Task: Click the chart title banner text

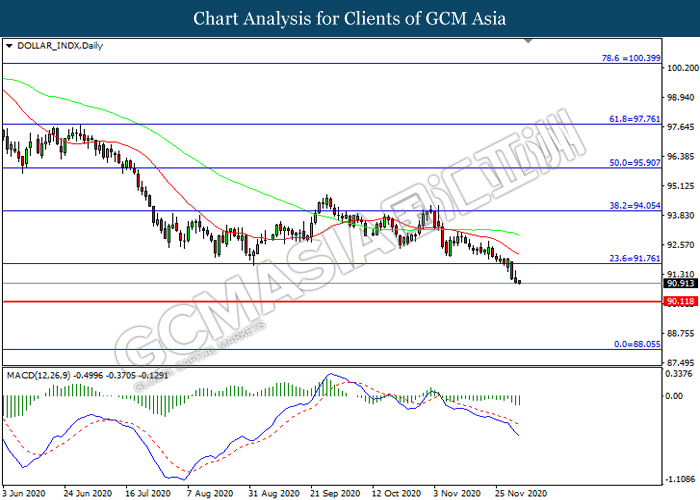Action: [349, 18]
